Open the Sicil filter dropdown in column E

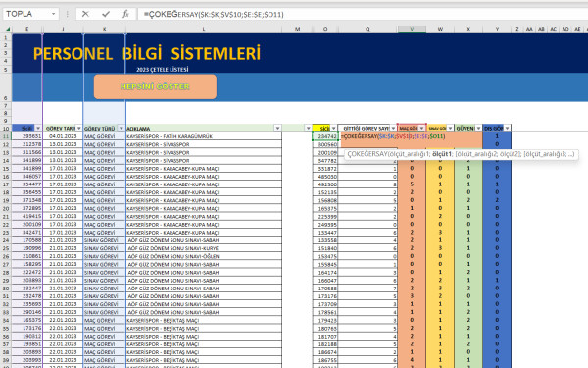[x=38, y=128]
